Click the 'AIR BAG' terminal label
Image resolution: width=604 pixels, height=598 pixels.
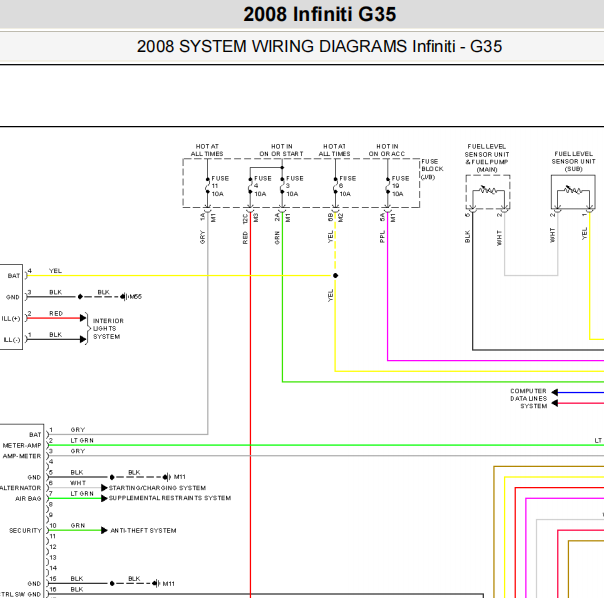[28, 499]
